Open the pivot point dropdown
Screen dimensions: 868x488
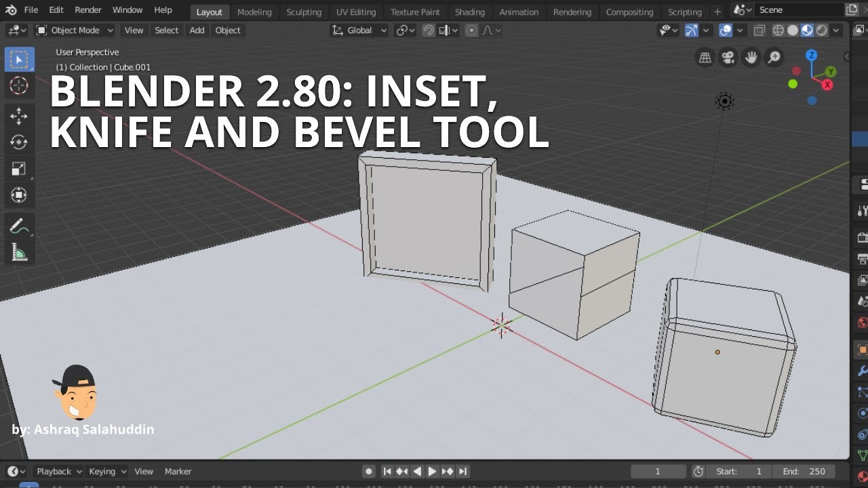(x=406, y=30)
